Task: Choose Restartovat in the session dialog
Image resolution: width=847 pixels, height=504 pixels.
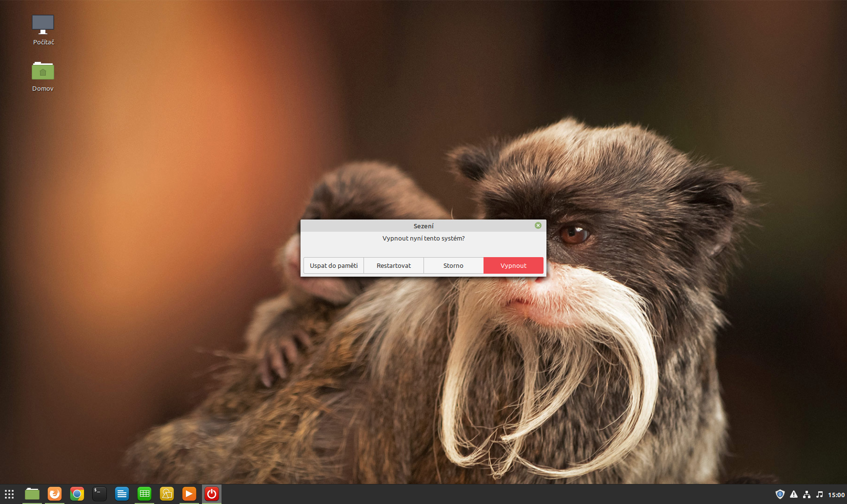Action: (394, 265)
